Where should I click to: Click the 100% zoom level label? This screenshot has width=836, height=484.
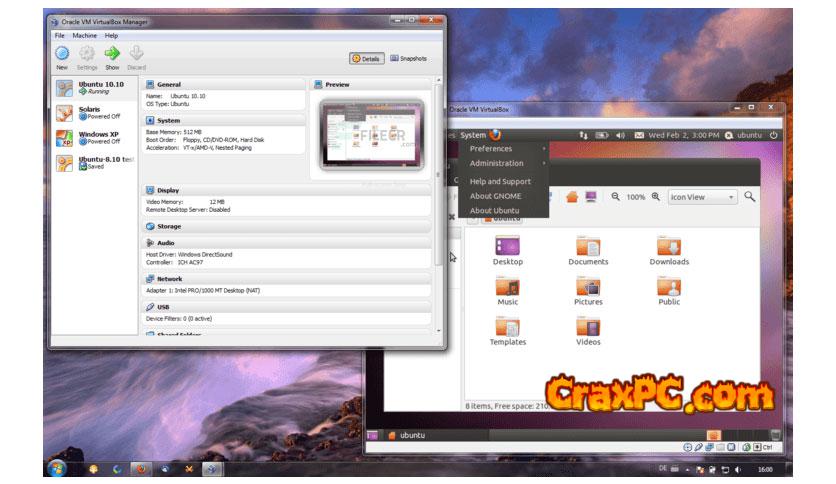click(x=636, y=197)
